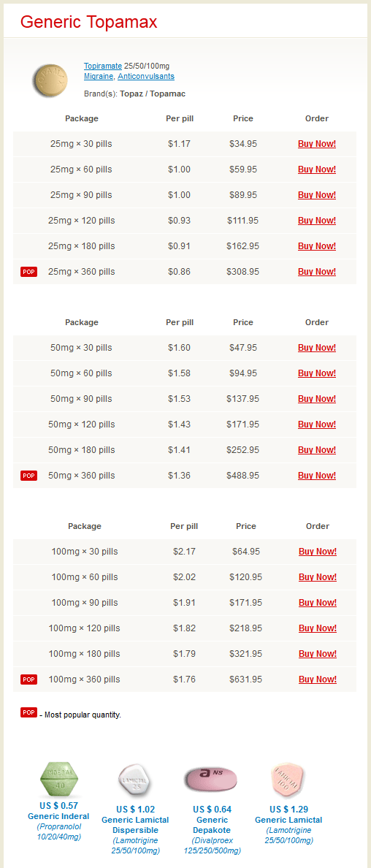Buy 25mg × 120 pills package
This screenshot has width=371, height=868.
[317, 221]
